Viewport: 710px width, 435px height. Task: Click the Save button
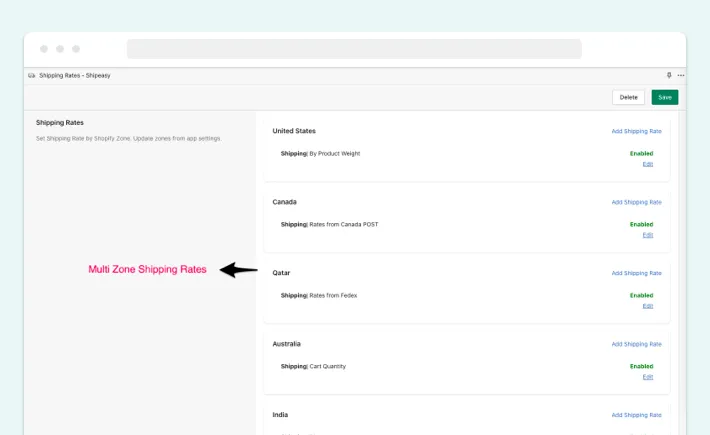[x=665, y=97]
